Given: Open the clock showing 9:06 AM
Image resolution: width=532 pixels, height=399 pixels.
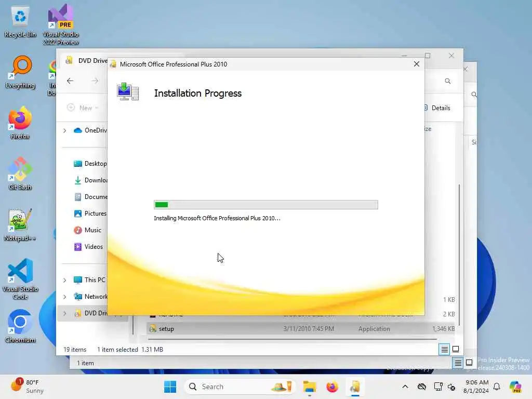Looking at the screenshot, I should (x=477, y=387).
